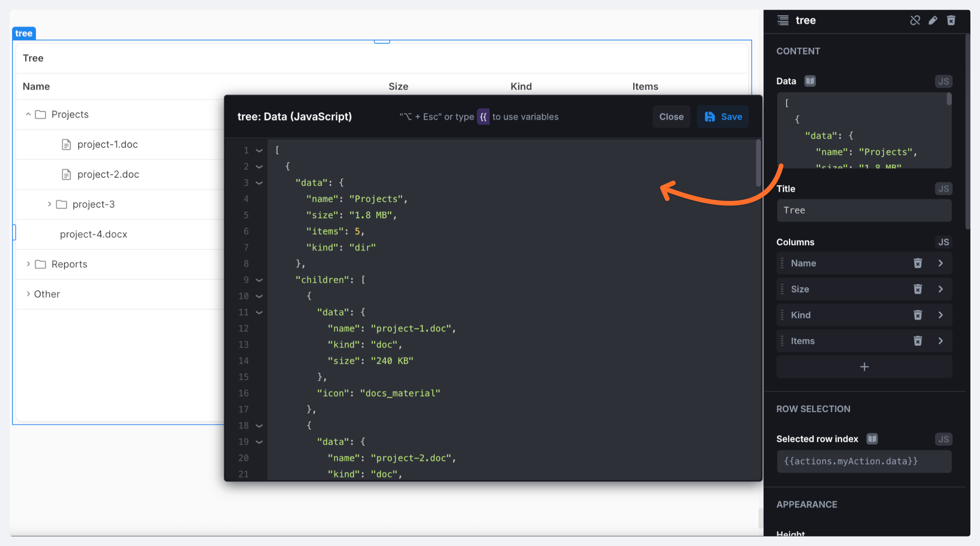
Task: Click the Title input containing Tree
Action: (864, 210)
